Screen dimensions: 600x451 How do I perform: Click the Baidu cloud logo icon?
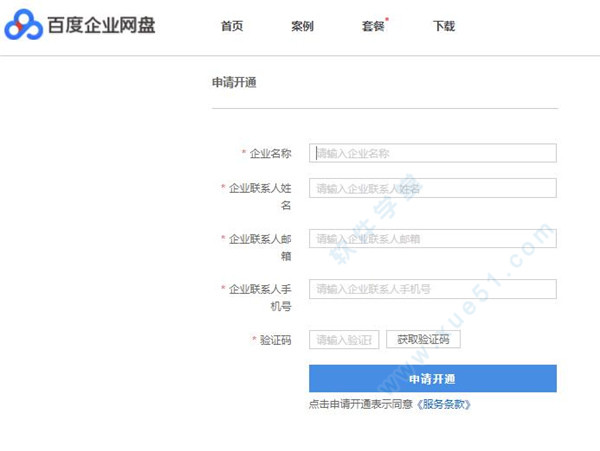point(23,25)
